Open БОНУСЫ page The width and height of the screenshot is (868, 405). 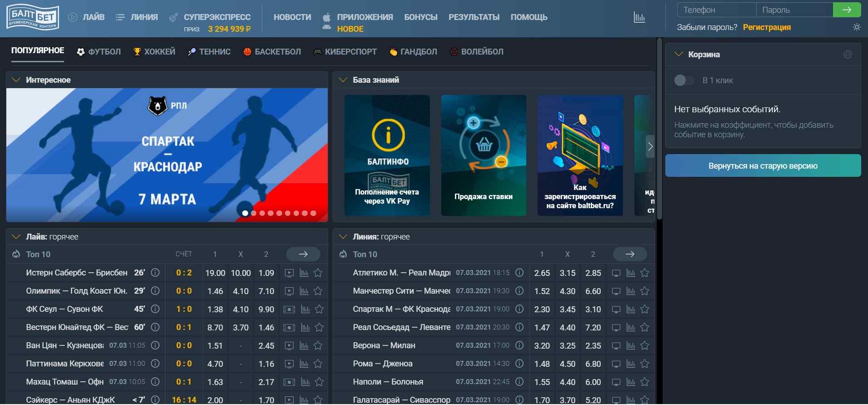click(x=421, y=17)
